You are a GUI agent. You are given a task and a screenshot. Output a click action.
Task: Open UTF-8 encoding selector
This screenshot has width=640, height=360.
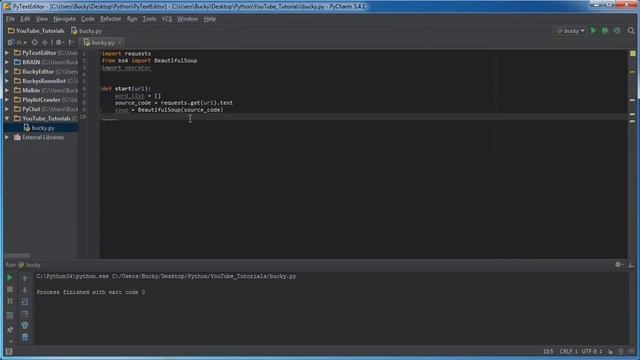pos(591,351)
